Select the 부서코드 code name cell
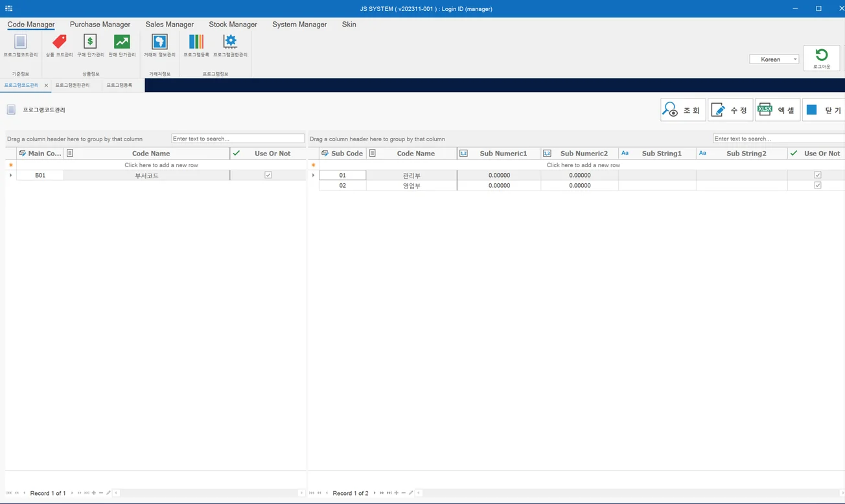Viewport: 845px width, 504px height. click(147, 175)
